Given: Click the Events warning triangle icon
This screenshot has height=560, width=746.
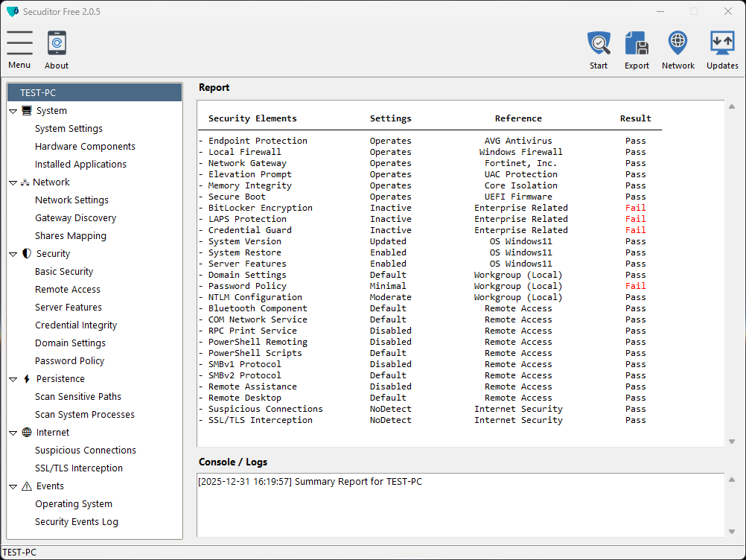Looking at the screenshot, I should (27, 486).
